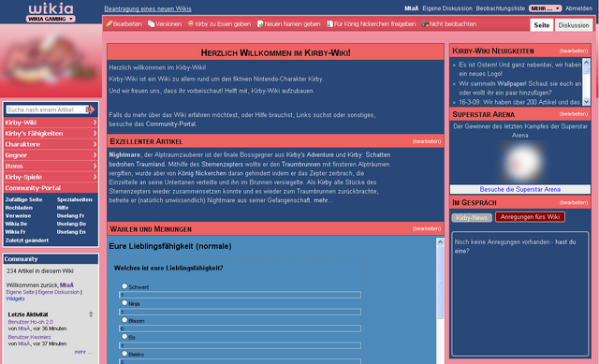Open the Community-Portal link in welcome text
This screenshot has width=599, height=364.
[170, 124]
